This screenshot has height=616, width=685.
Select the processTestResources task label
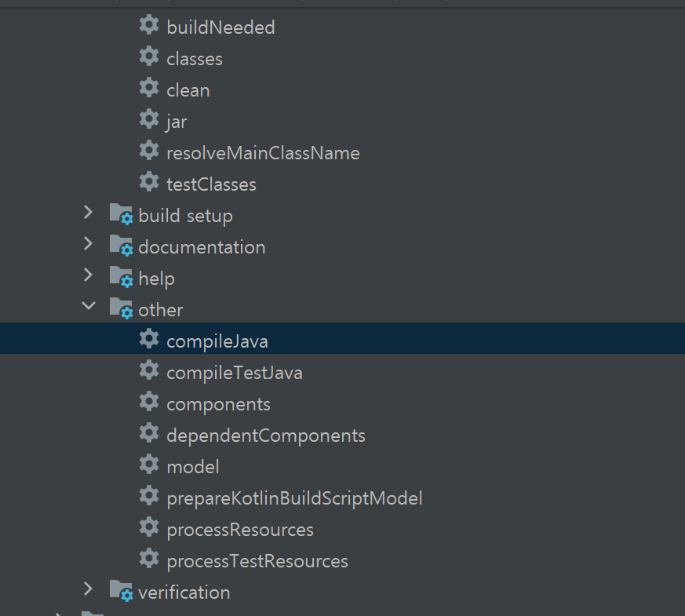(x=257, y=561)
